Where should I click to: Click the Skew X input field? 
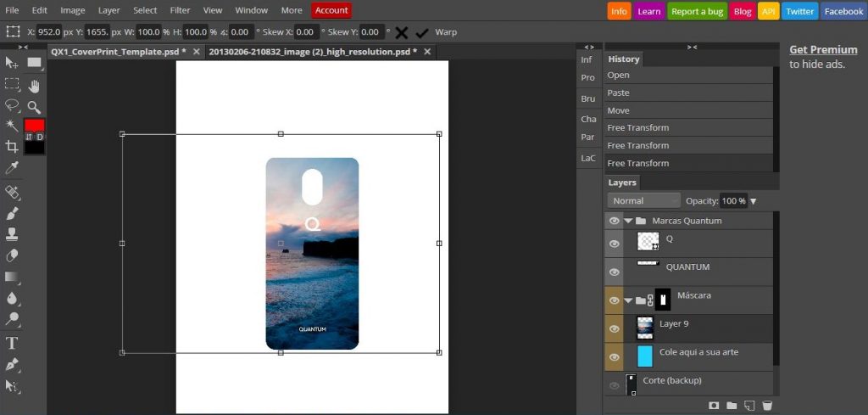306,32
